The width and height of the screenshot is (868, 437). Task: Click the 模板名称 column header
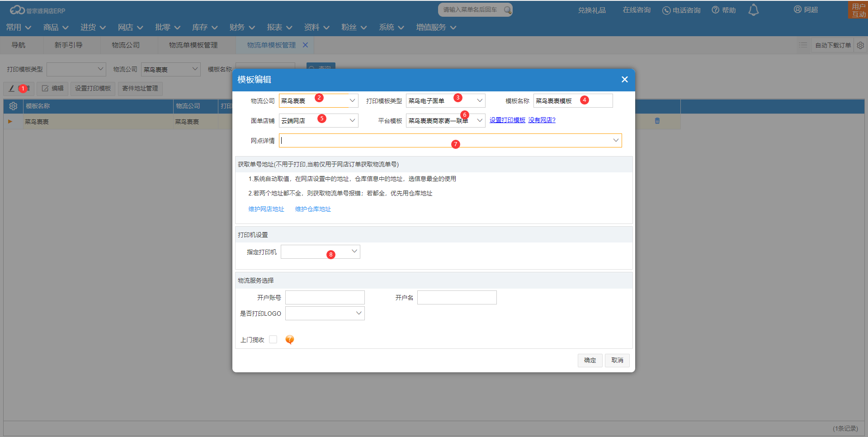click(x=98, y=106)
